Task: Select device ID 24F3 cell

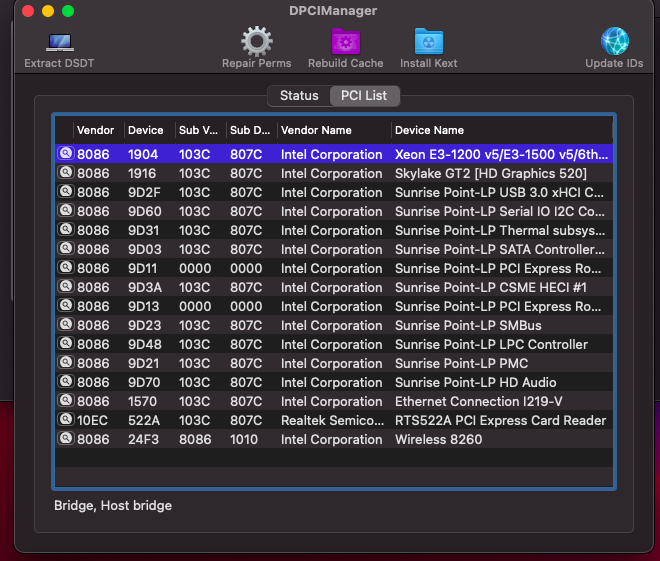Action: click(x=144, y=439)
